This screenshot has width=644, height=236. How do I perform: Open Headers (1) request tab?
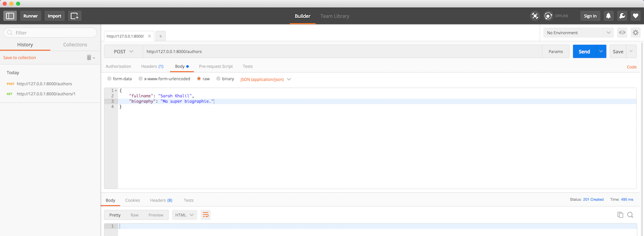coord(152,67)
